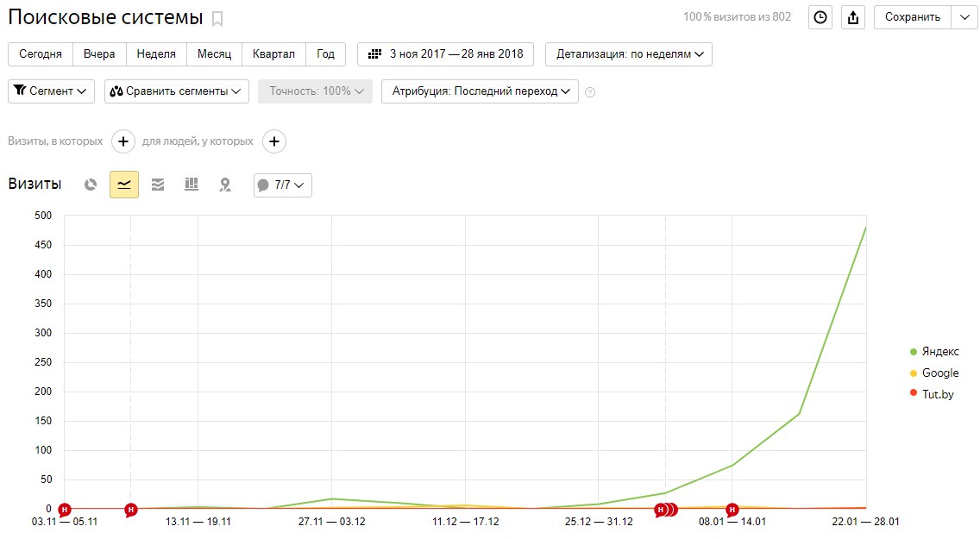Select the Сегодня period
This screenshot has height=539, width=980.
tap(41, 54)
